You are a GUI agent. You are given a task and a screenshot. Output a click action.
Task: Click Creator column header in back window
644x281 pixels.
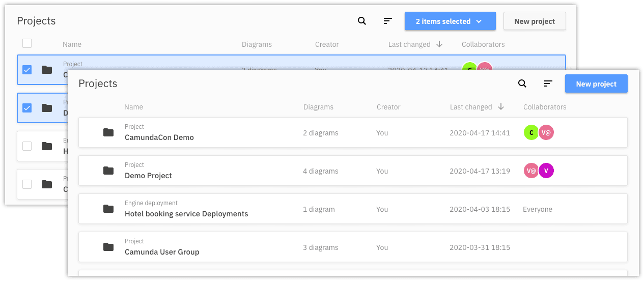tap(327, 44)
